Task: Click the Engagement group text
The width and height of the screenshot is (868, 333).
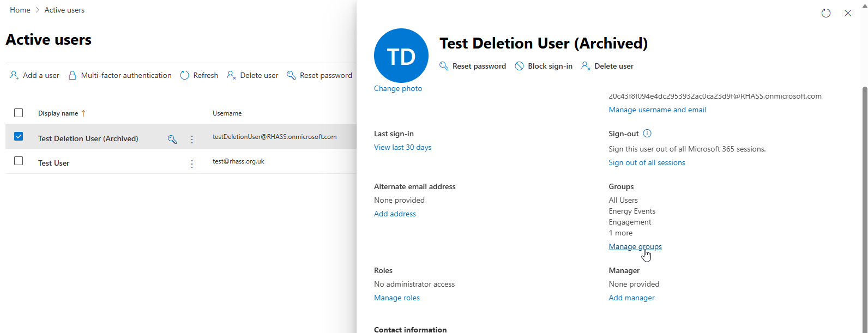Action: [630, 222]
